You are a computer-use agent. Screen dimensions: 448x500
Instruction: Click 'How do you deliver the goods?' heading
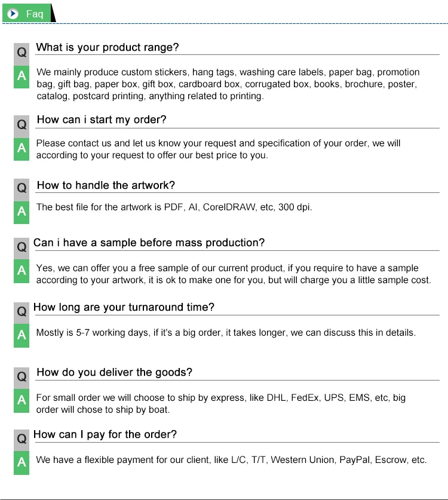(x=115, y=373)
